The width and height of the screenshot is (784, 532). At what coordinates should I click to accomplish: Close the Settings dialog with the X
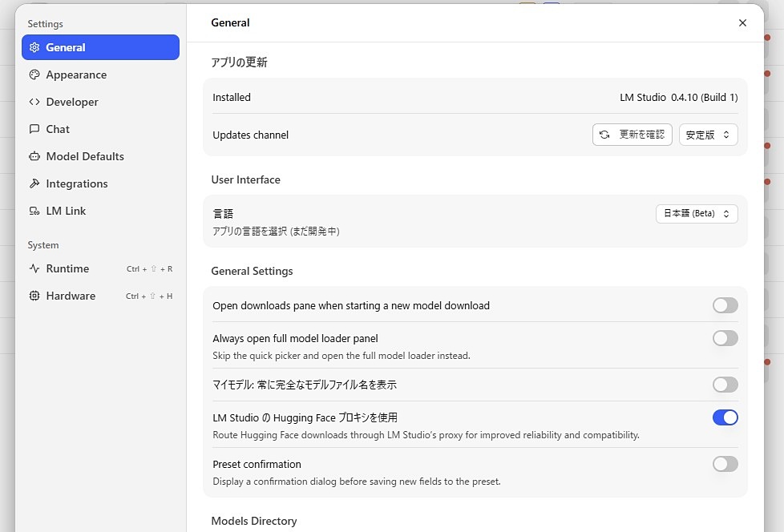742,23
